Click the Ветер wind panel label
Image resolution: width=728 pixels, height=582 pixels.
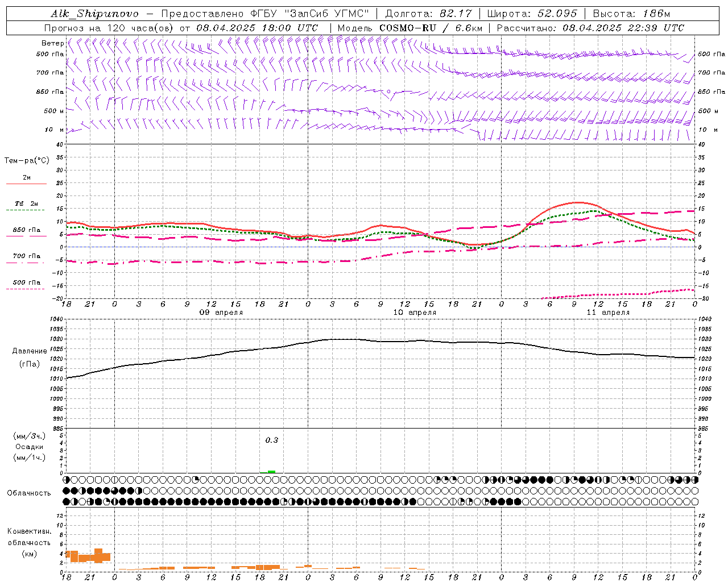point(52,43)
